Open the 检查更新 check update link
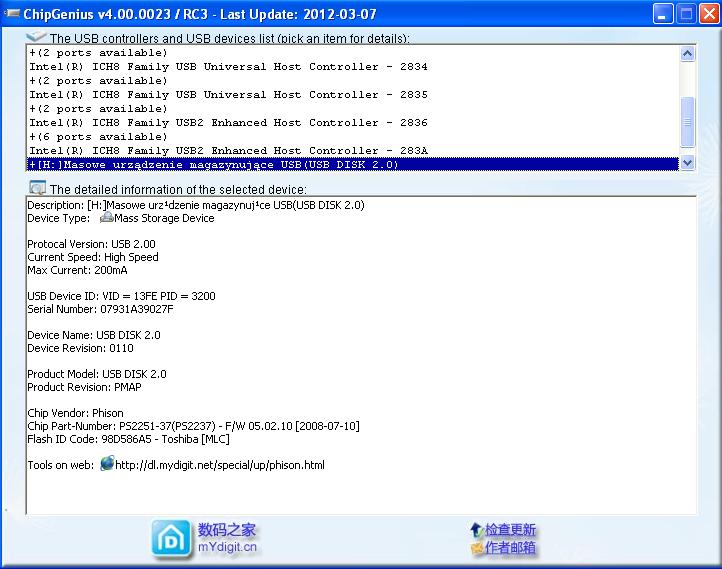Image resolution: width=722 pixels, height=569 pixels. (x=510, y=529)
